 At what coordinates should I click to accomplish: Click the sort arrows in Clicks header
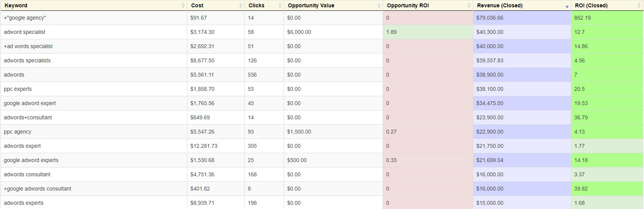click(x=280, y=5)
